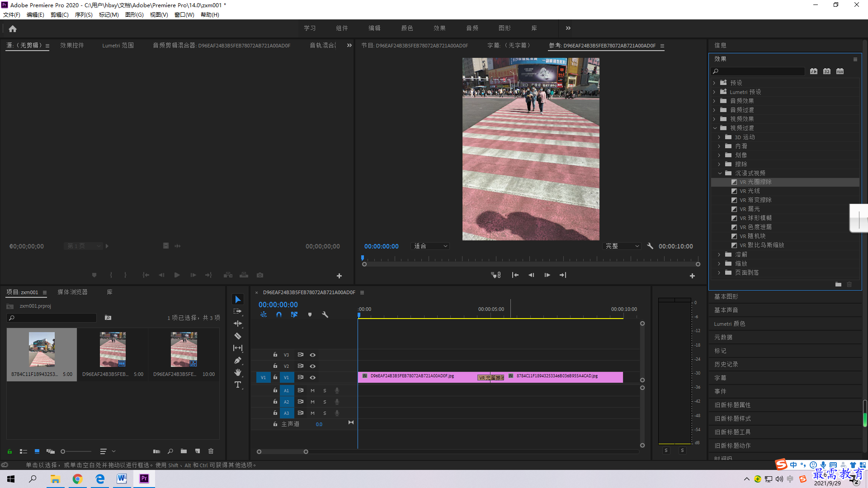
Task: Toggle V1 source patching button
Action: pos(263,377)
